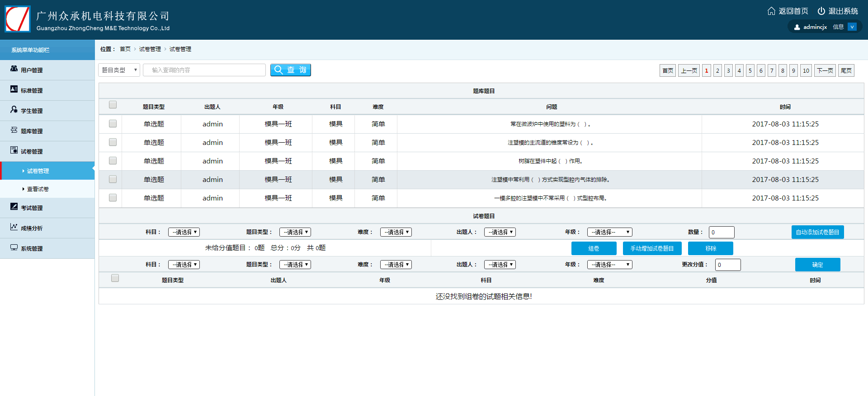Open upper 科目 dropdown in 试卷题目
This screenshot has height=396, width=868.
(184, 232)
